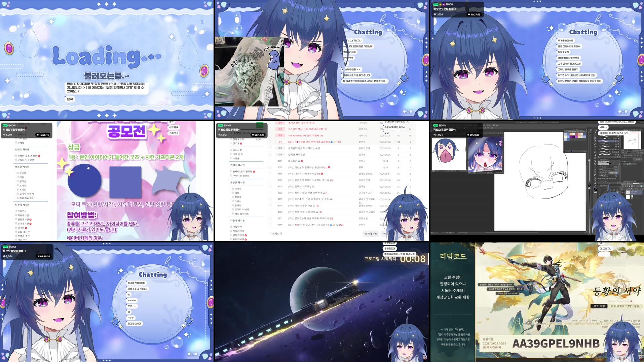Click the chibi face reference image window

pos(449,155)
